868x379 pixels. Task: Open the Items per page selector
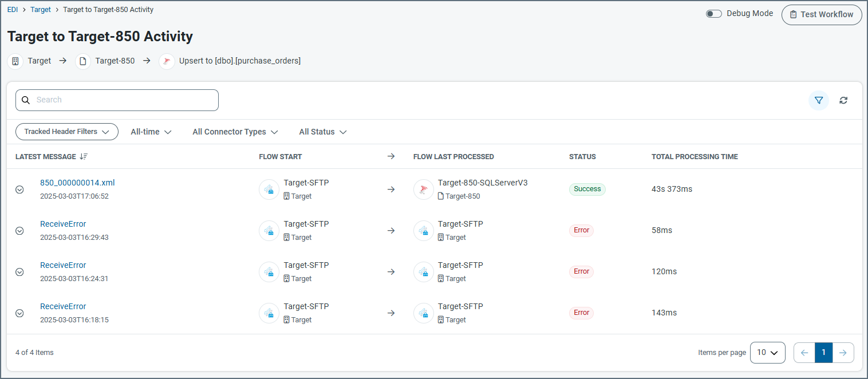[767, 353]
